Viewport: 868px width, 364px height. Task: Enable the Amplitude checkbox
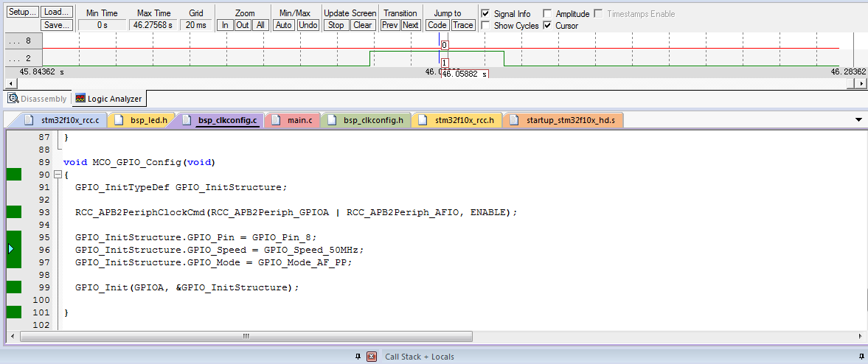pos(547,14)
